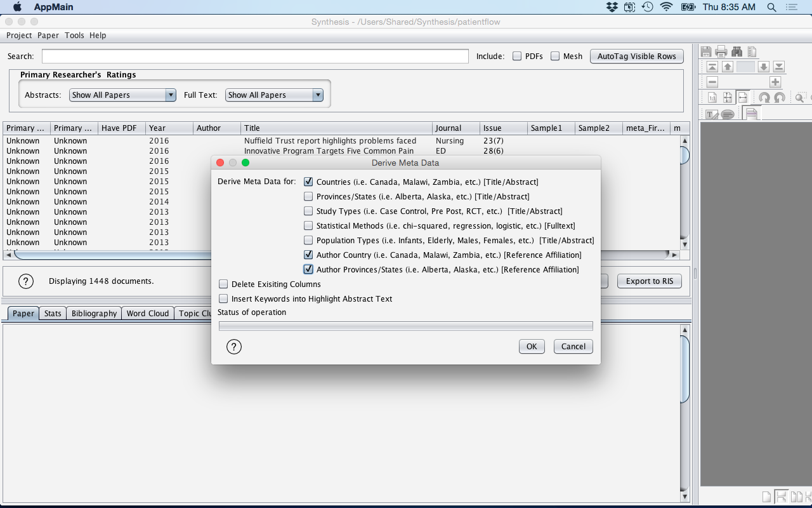Viewport: 812px width, 508px height.
Task: Open the Abstracts 'Show All Papers' dropdown
Action: coord(122,95)
